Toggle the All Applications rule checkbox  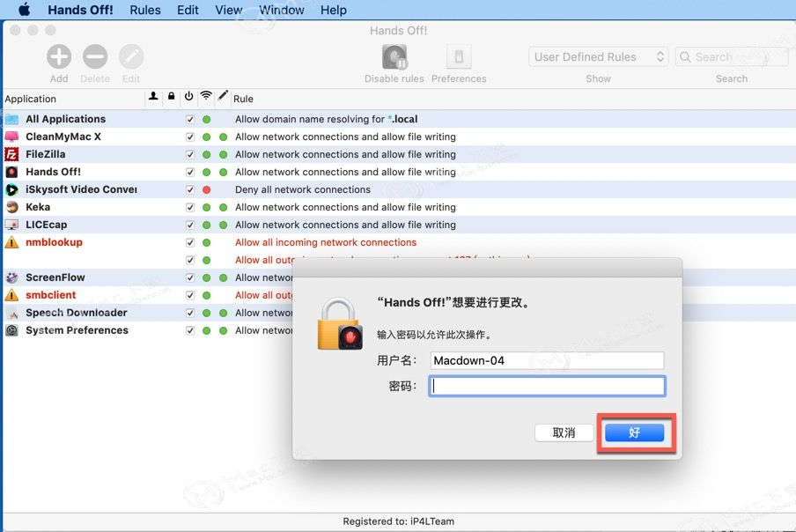coord(190,119)
